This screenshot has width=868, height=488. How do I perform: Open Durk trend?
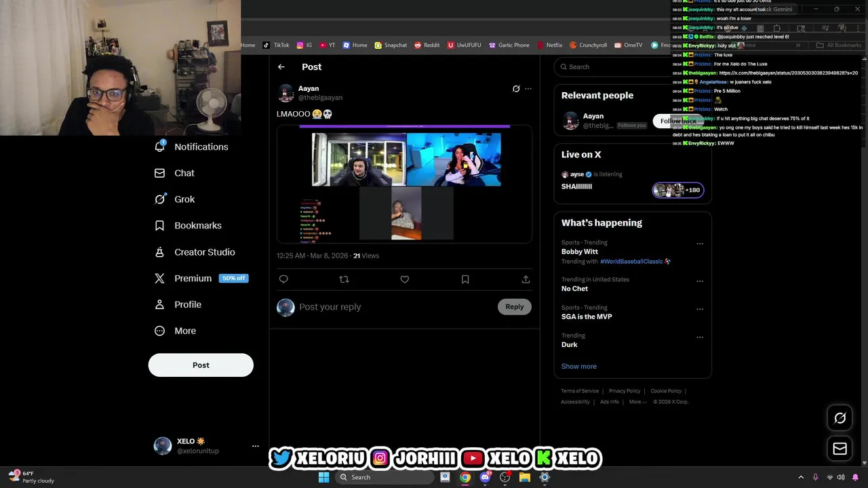(570, 344)
